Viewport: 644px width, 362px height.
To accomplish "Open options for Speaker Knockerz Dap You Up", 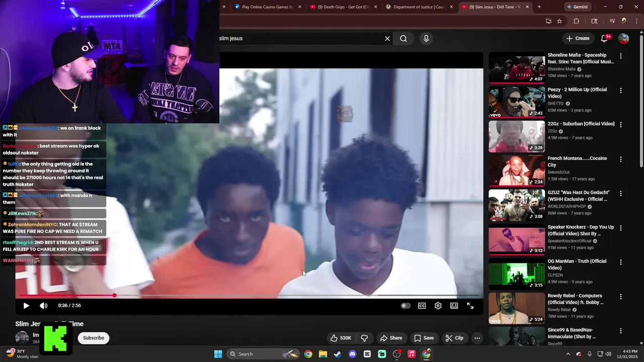I will click(620, 228).
